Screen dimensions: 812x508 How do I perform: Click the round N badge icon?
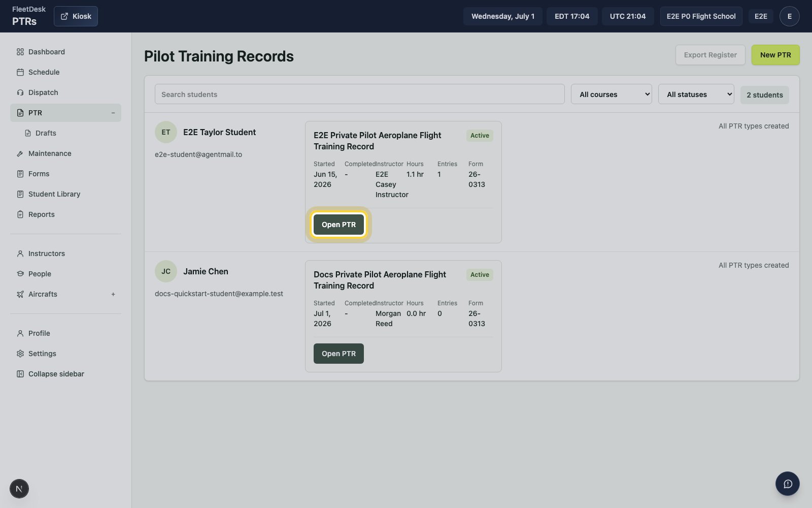click(19, 489)
